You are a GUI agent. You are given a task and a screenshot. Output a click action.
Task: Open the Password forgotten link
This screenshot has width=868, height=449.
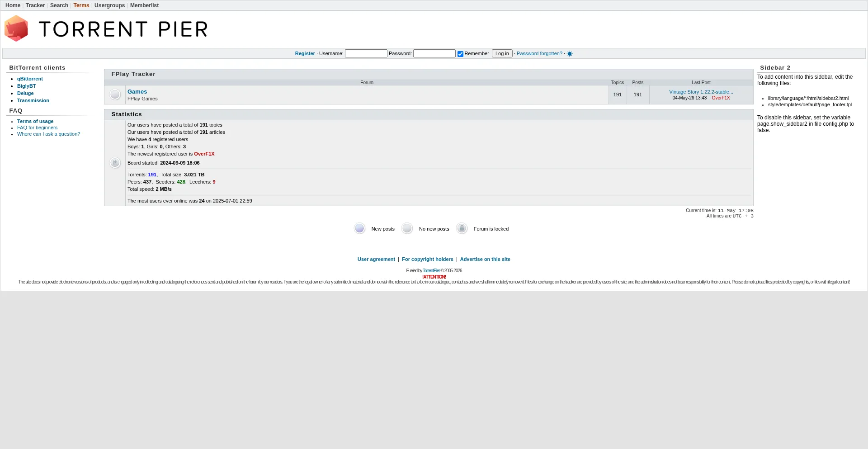pyautogui.click(x=539, y=53)
